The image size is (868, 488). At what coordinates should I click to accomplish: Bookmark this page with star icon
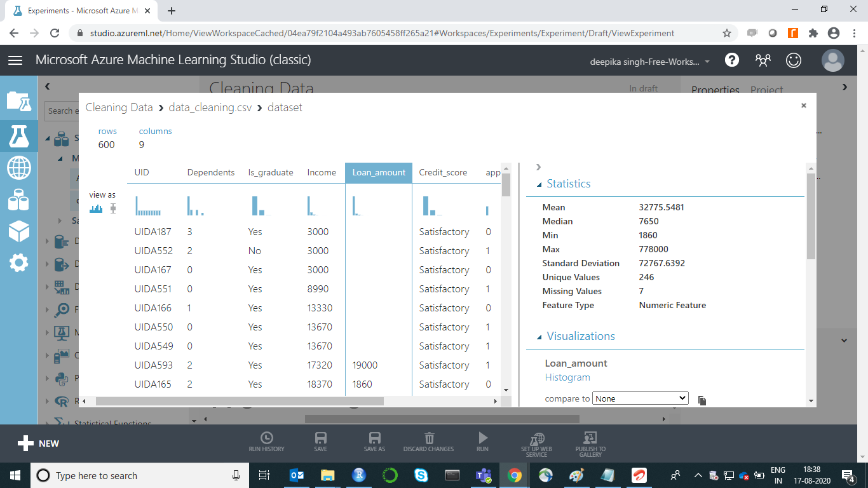pos(727,33)
